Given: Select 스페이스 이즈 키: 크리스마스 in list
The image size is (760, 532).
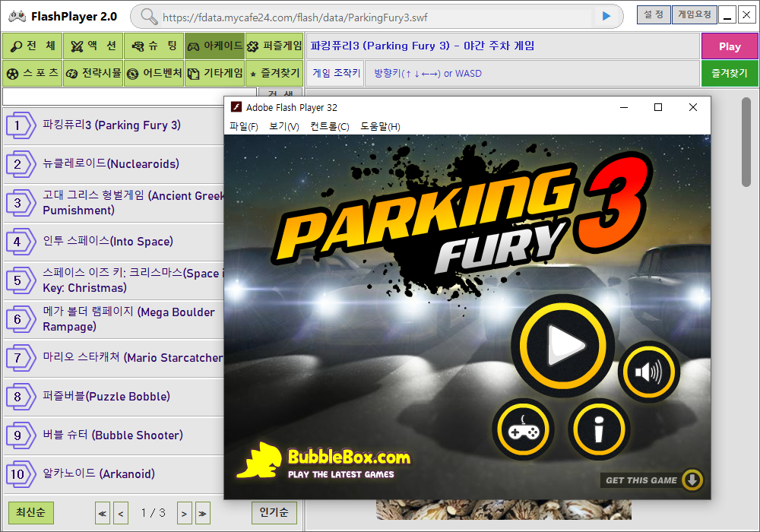Looking at the screenshot, I should (114, 280).
